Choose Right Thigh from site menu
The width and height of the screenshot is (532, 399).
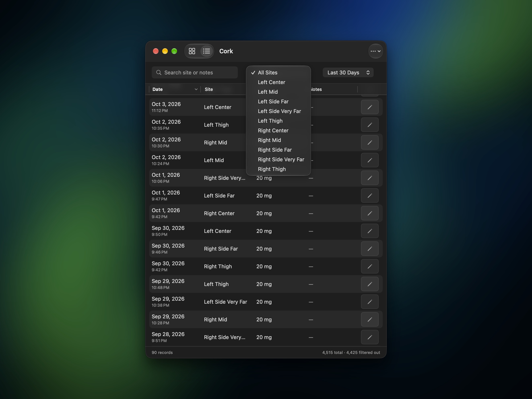[x=278, y=169]
